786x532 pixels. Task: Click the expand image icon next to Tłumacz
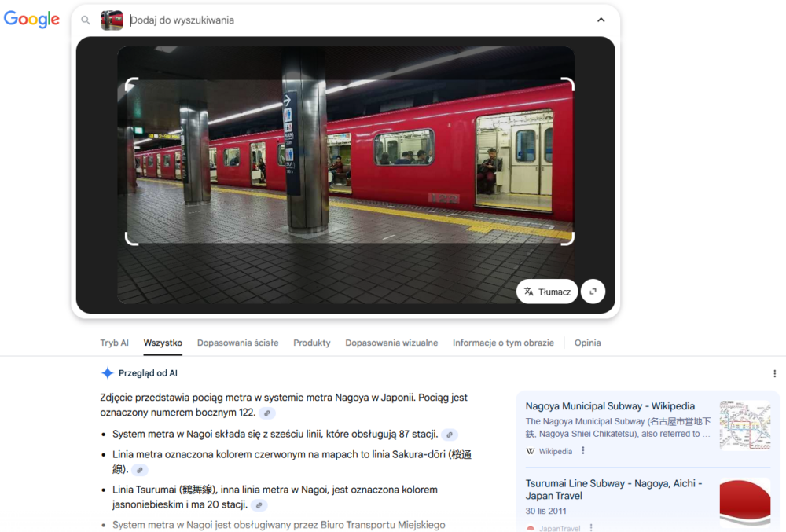point(593,292)
